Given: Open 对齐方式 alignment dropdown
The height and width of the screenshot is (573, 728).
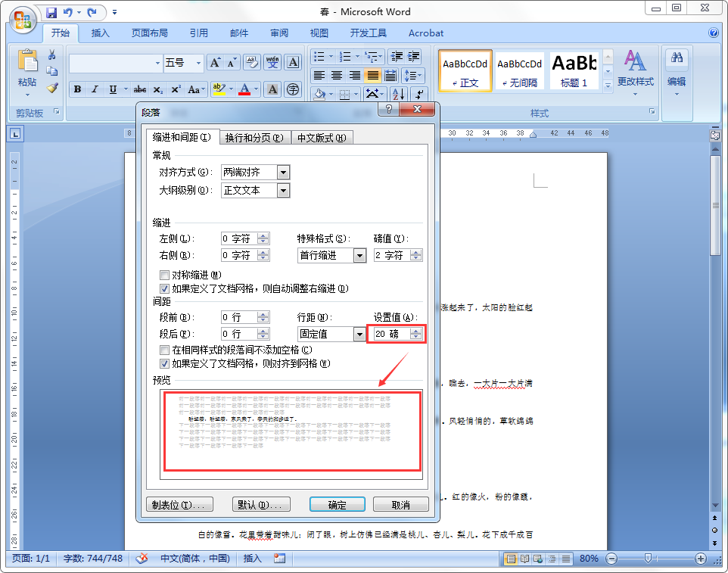Looking at the screenshot, I should click(283, 173).
